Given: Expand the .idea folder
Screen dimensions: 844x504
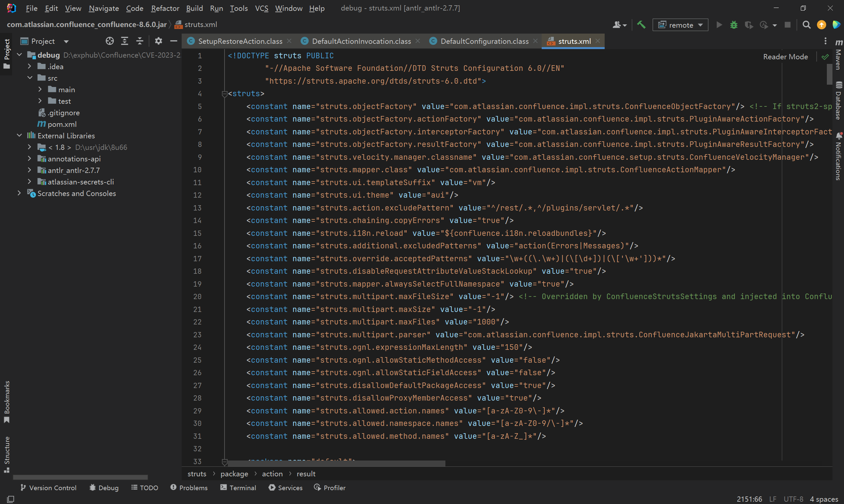Looking at the screenshot, I should click(x=30, y=66).
